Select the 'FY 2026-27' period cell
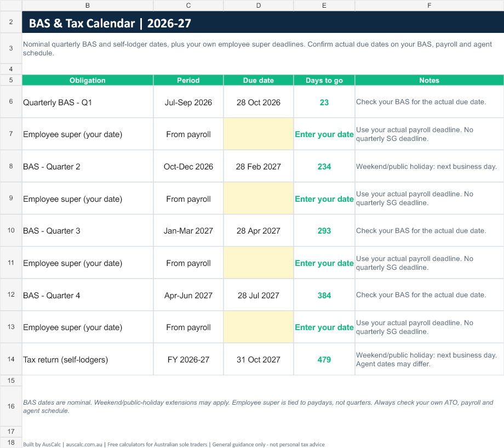504x448 pixels. tap(188, 359)
